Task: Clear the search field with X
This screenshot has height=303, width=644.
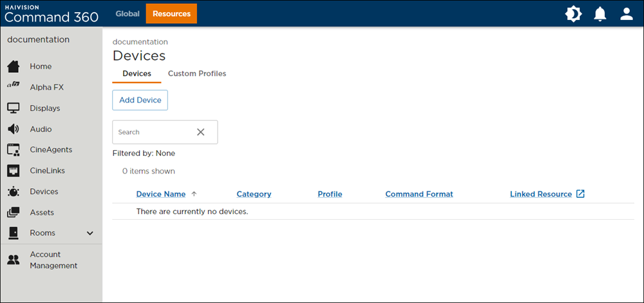Action: 200,132
